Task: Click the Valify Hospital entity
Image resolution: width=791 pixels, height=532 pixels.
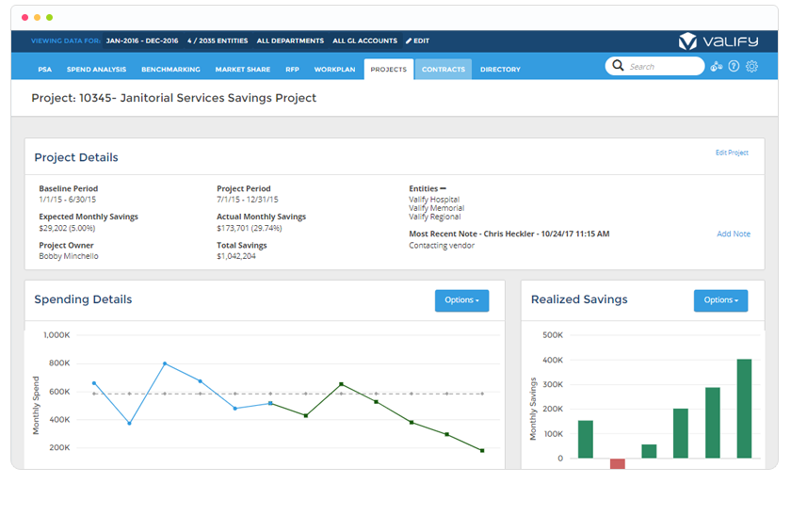Action: (434, 200)
